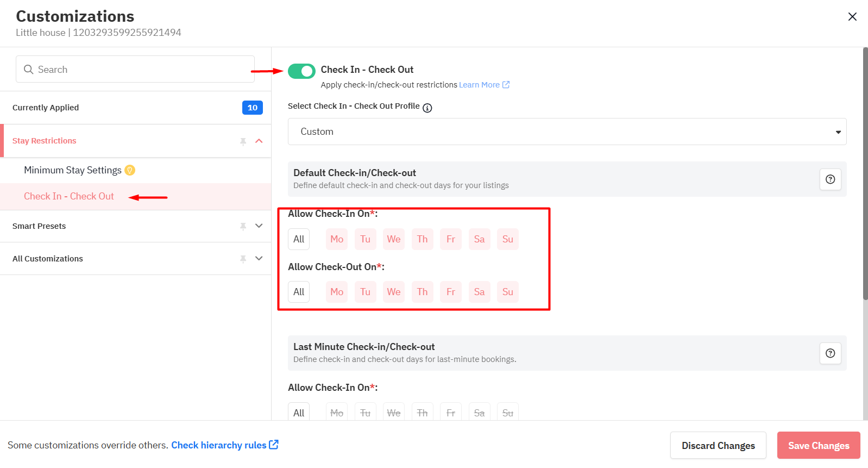Open the Check In - Check Out Profile dropdown

[567, 132]
